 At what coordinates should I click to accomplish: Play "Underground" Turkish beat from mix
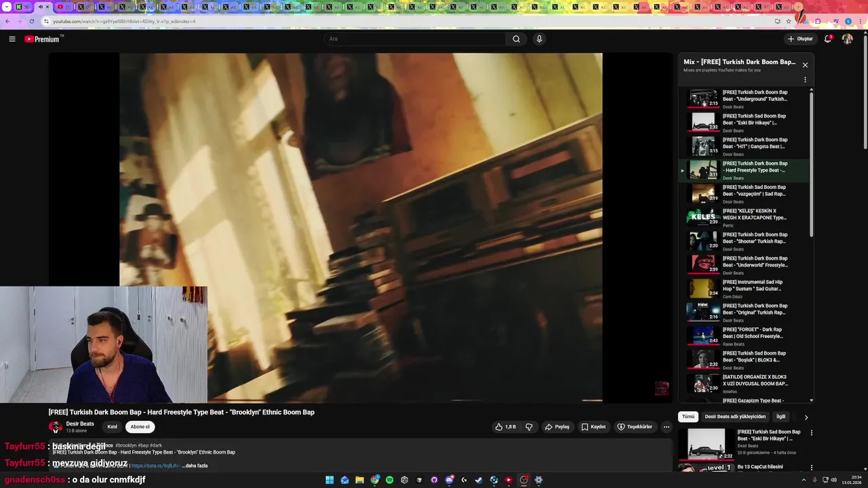click(744, 98)
